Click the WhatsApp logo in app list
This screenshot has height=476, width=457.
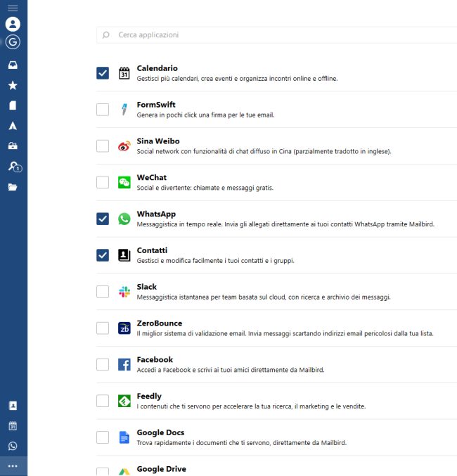124,219
